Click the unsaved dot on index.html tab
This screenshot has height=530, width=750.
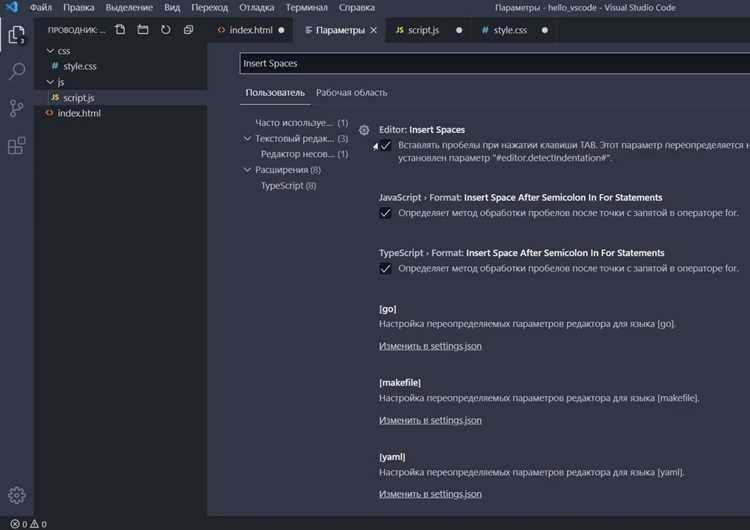[x=281, y=30]
